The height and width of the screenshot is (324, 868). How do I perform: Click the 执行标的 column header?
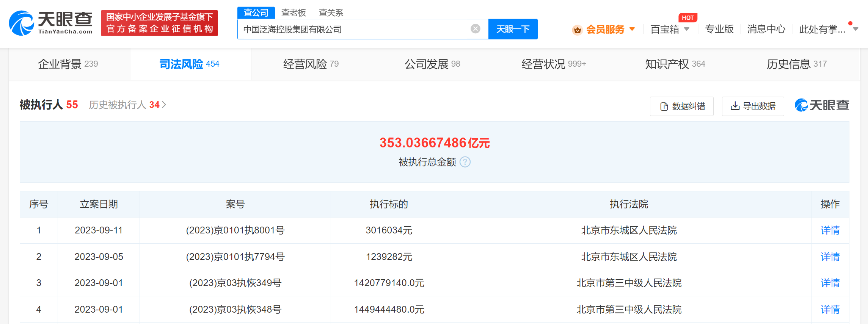(x=389, y=204)
